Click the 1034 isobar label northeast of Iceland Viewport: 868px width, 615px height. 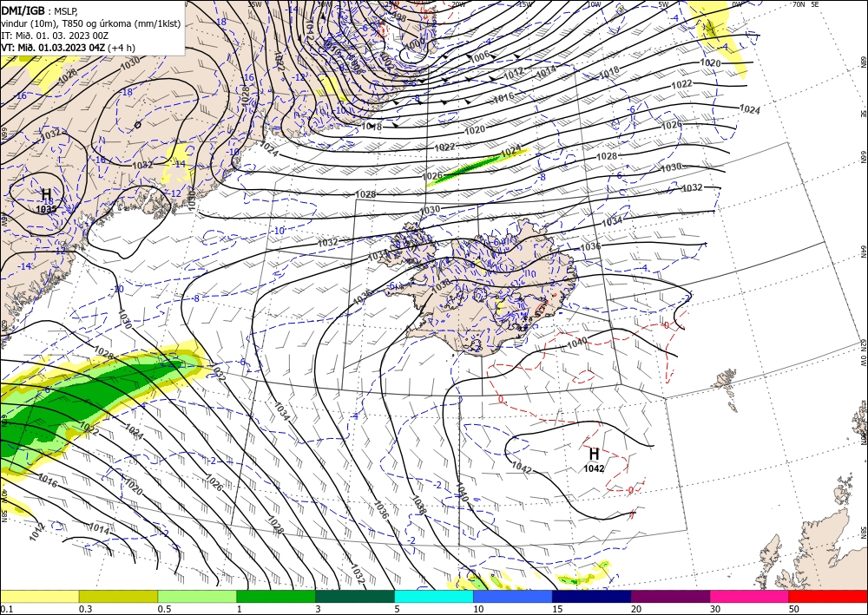(612, 221)
